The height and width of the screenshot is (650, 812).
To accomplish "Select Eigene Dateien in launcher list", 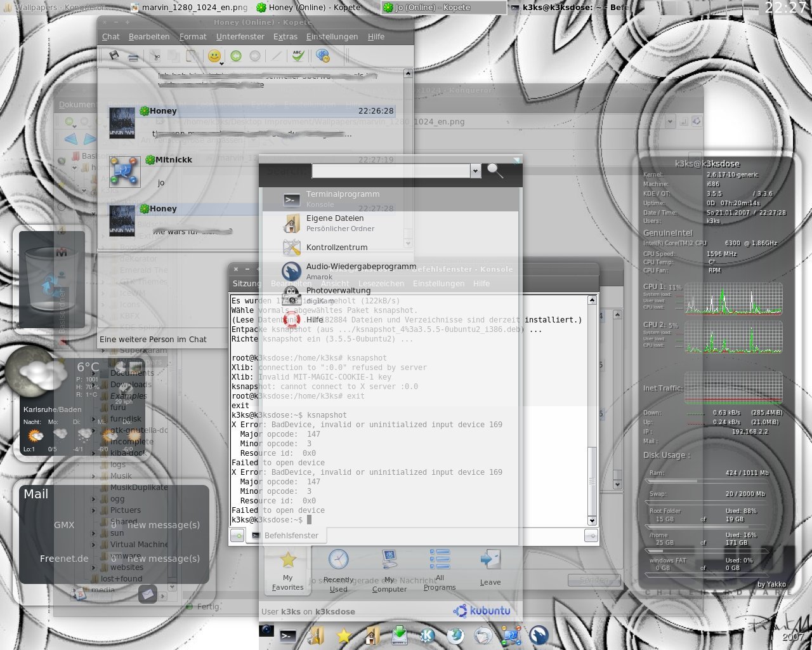I will click(391, 223).
